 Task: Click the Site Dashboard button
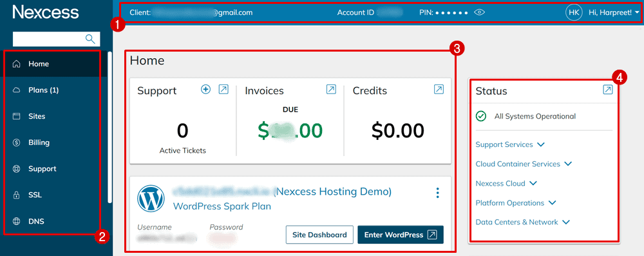pyautogui.click(x=319, y=235)
